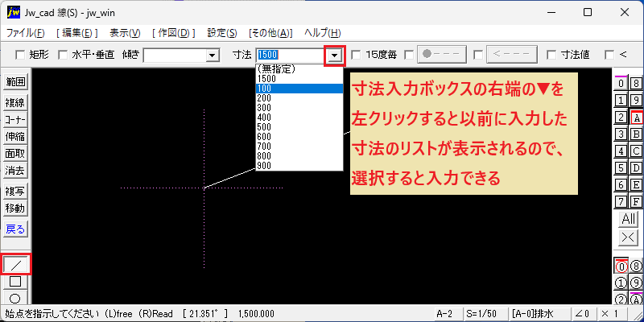Activate layer B square button

point(636,134)
